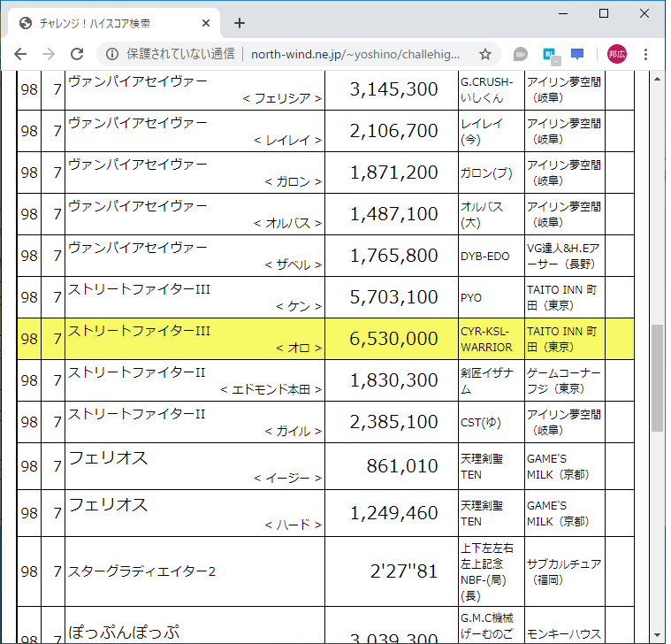Screen dimensions: 671x644
Task: Select score 2,385,100
Action: click(393, 422)
